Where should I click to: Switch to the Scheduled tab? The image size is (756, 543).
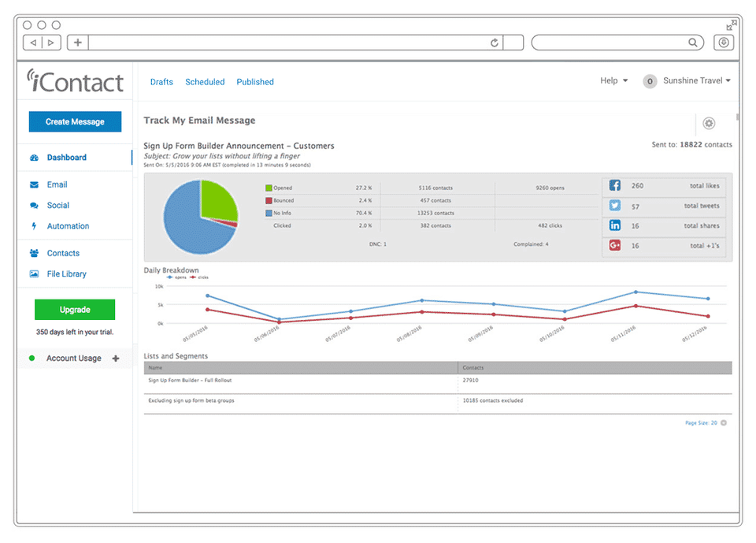click(x=205, y=82)
